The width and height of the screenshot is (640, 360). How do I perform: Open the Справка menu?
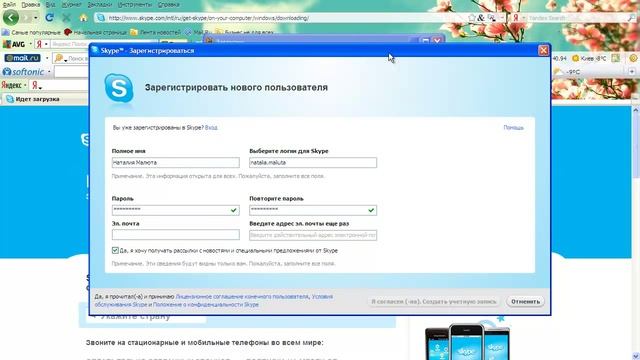[168, 4]
